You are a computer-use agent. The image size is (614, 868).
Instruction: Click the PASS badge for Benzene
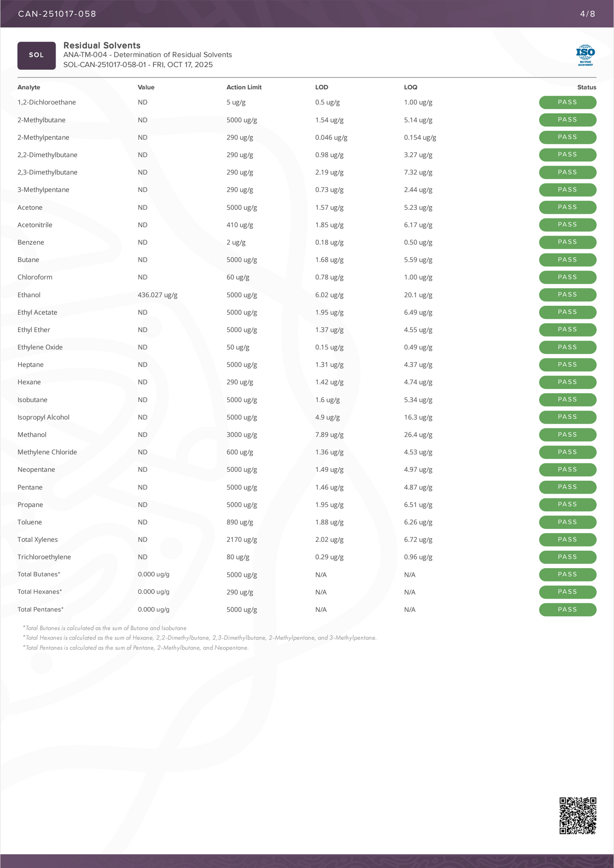pos(567,242)
